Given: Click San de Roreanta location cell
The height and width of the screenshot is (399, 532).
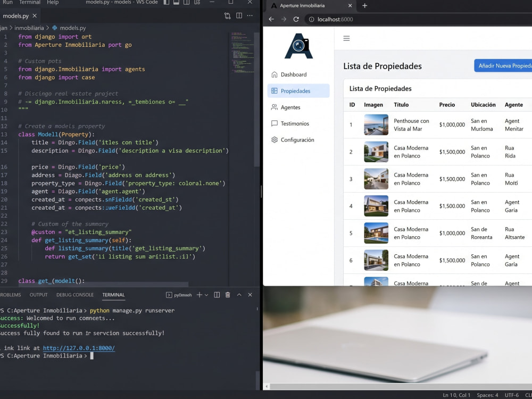Looking at the screenshot, I should coord(481,233).
